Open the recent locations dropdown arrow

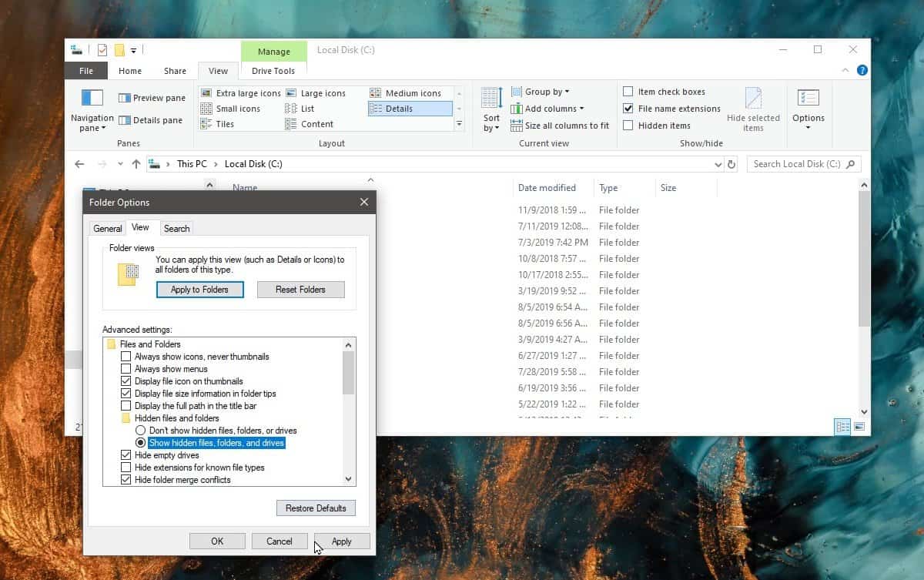click(120, 164)
